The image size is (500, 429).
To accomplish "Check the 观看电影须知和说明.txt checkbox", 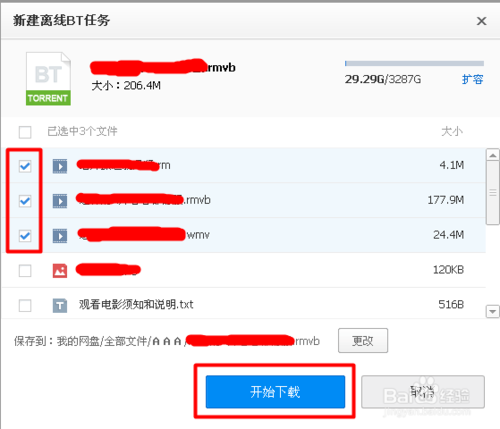I will 25,305.
